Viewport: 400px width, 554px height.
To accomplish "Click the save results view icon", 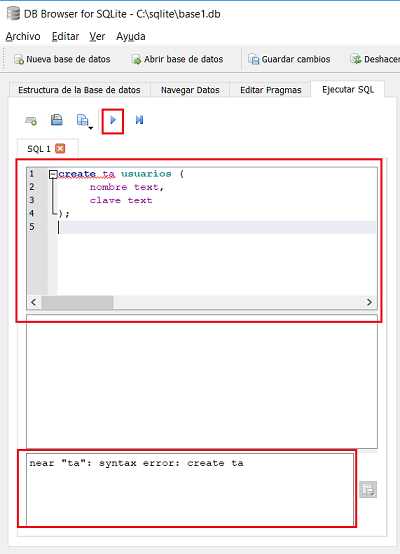I will pyautogui.click(x=368, y=490).
